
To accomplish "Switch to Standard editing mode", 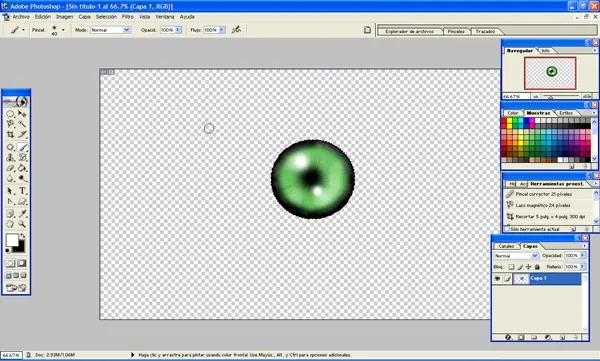I will click(x=10, y=263).
